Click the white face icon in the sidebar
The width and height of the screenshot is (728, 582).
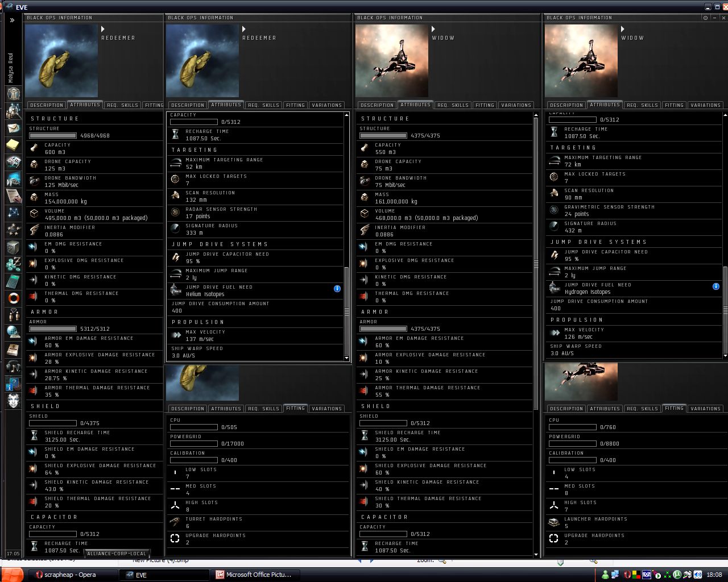14,401
